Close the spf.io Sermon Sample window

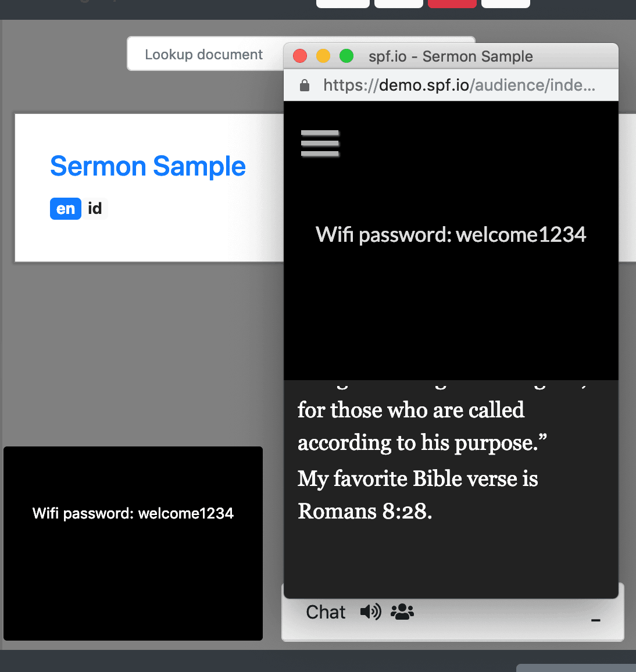(x=300, y=56)
